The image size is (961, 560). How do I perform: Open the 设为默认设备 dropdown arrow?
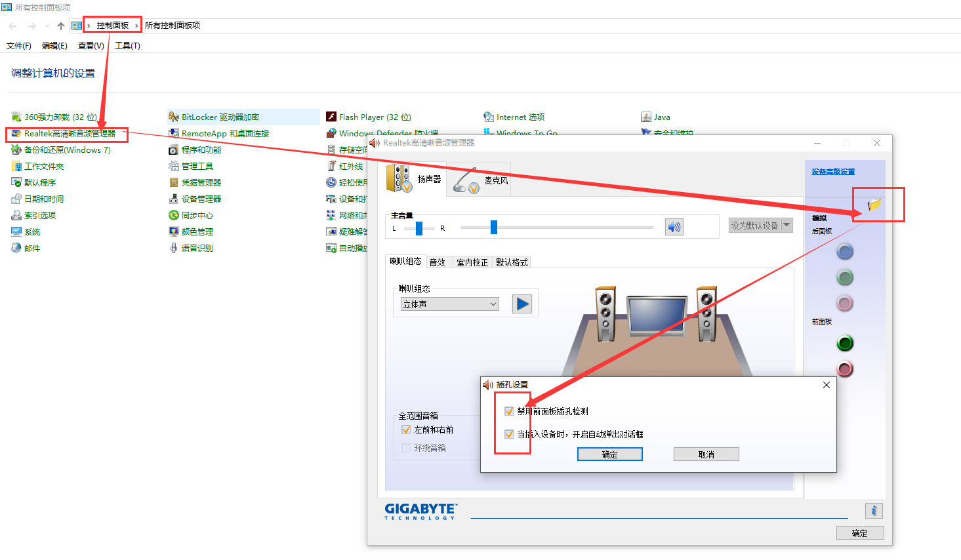pyautogui.click(x=787, y=225)
